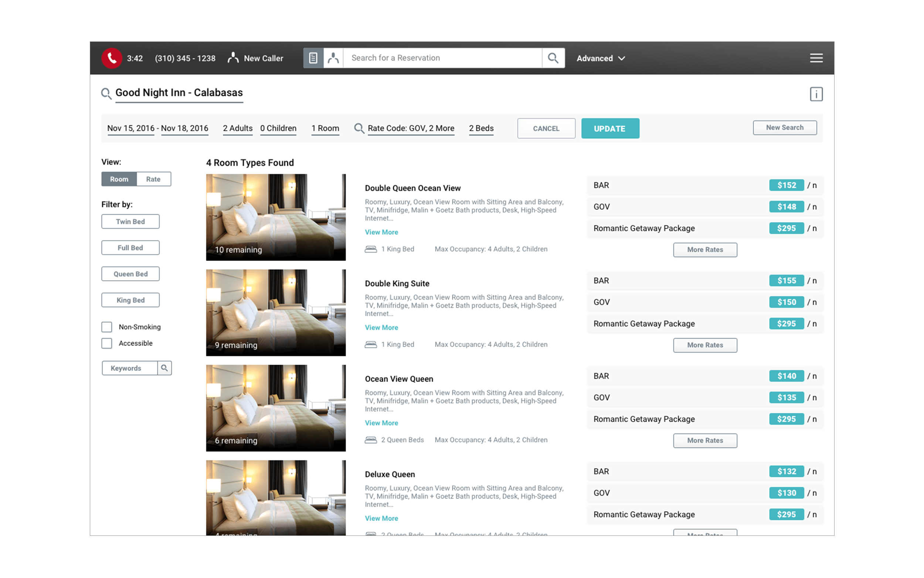Click the Keywords search magnifier icon
This screenshot has width=924, height=578.
(x=164, y=368)
